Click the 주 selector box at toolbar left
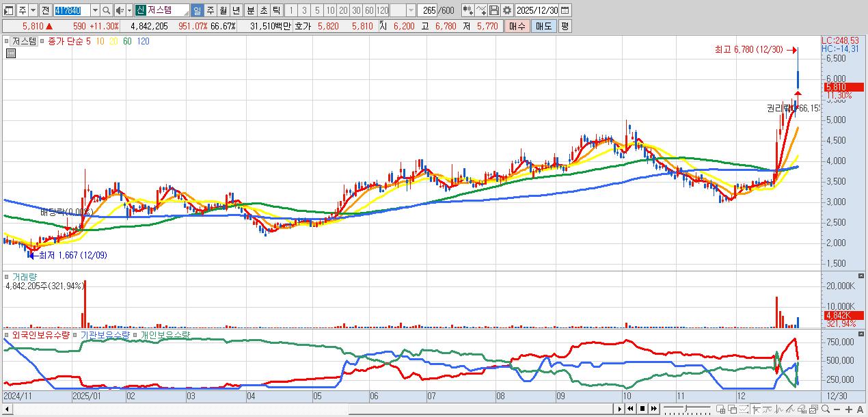Viewport: 868px width, 417px height. [x=21, y=10]
